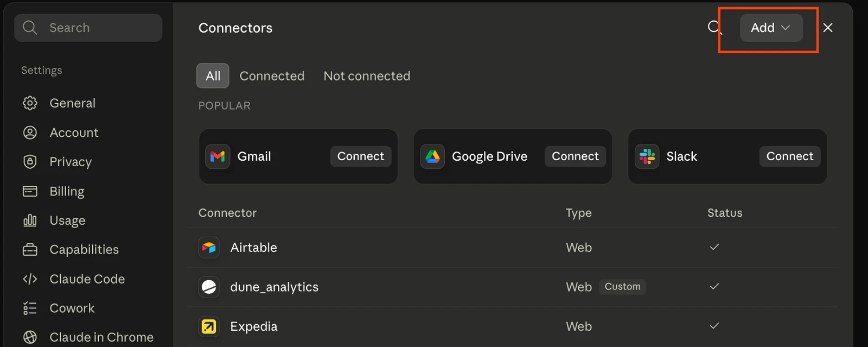Click the Connector column header
Screen dimensions: 868x347
coord(227,213)
